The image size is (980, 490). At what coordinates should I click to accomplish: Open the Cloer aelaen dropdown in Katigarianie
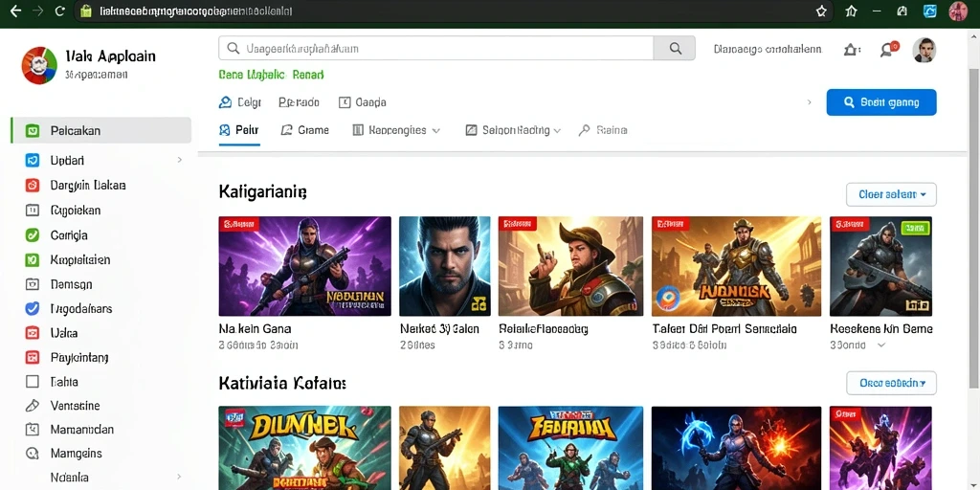click(x=891, y=194)
